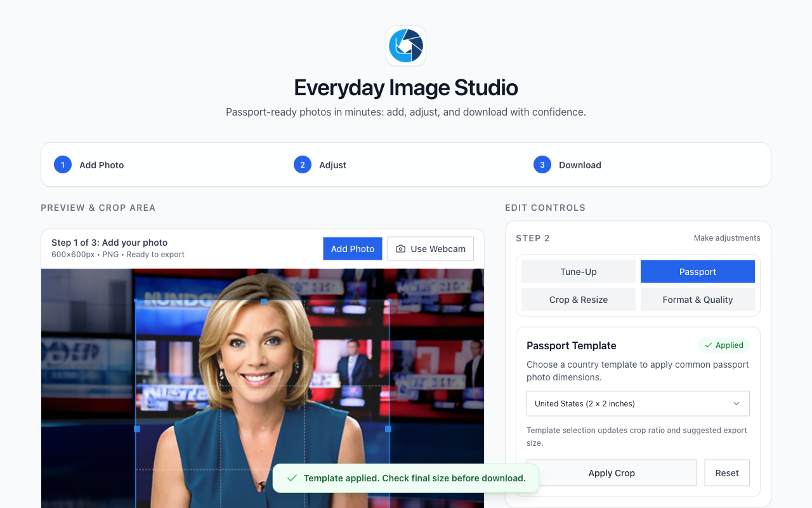812x508 pixels.
Task: Click the Use Webcam button
Action: (x=430, y=248)
